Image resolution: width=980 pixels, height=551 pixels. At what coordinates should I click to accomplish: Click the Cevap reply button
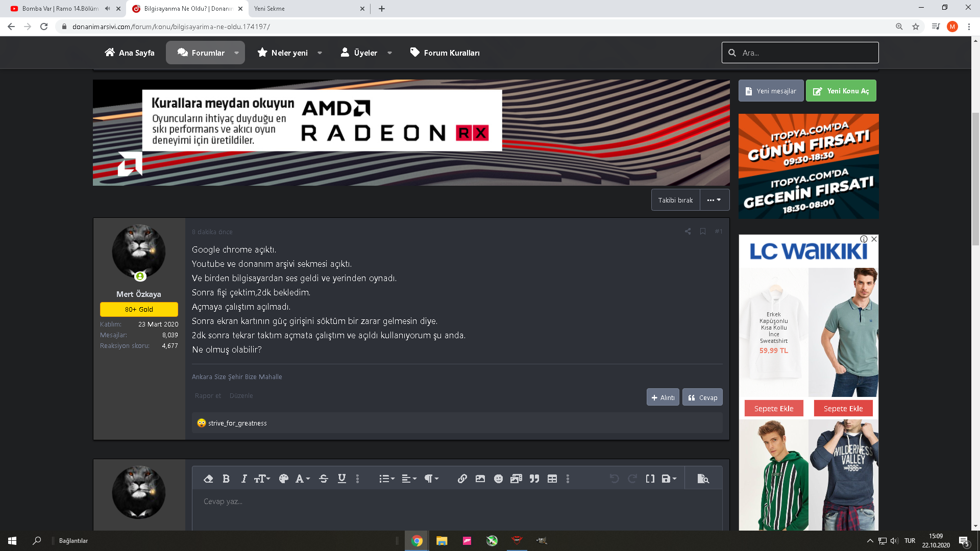pos(702,397)
